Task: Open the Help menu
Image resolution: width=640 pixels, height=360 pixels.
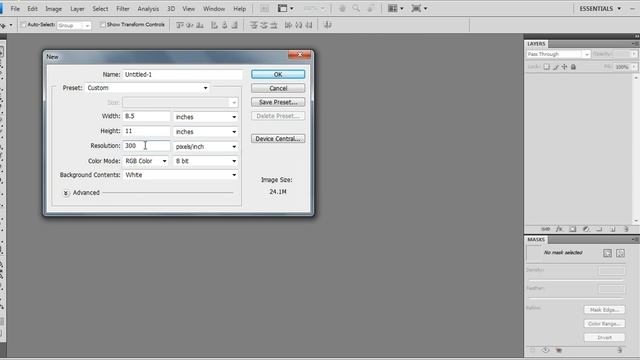Action: pos(240,9)
